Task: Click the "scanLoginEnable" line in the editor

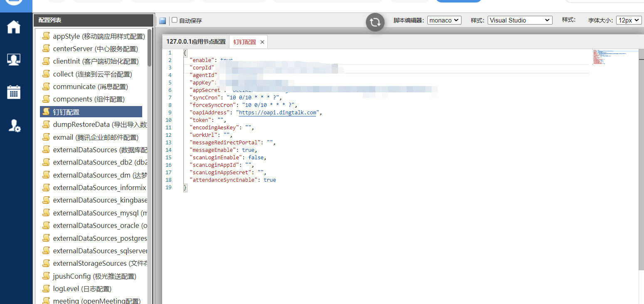Action: [x=227, y=158]
